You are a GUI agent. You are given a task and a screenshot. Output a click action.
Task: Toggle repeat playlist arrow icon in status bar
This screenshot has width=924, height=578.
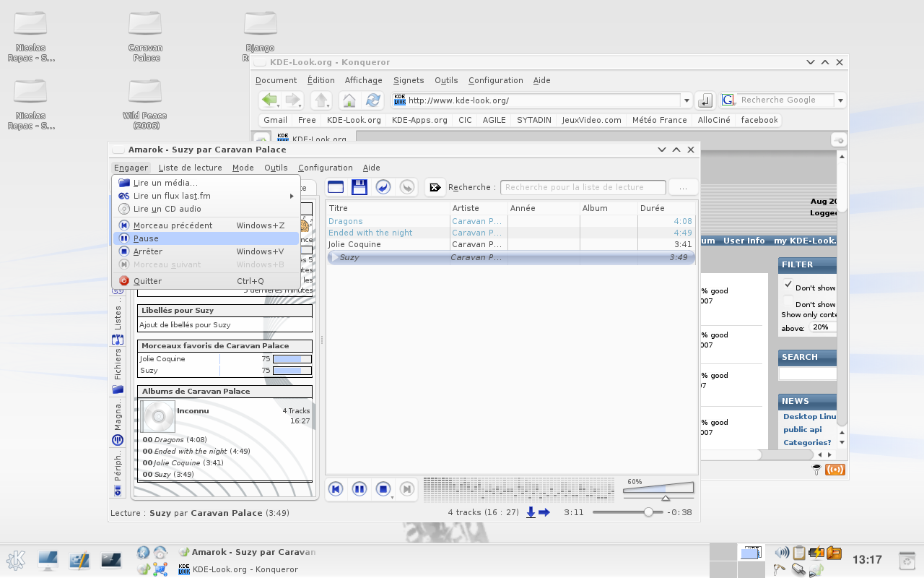pyautogui.click(x=544, y=512)
